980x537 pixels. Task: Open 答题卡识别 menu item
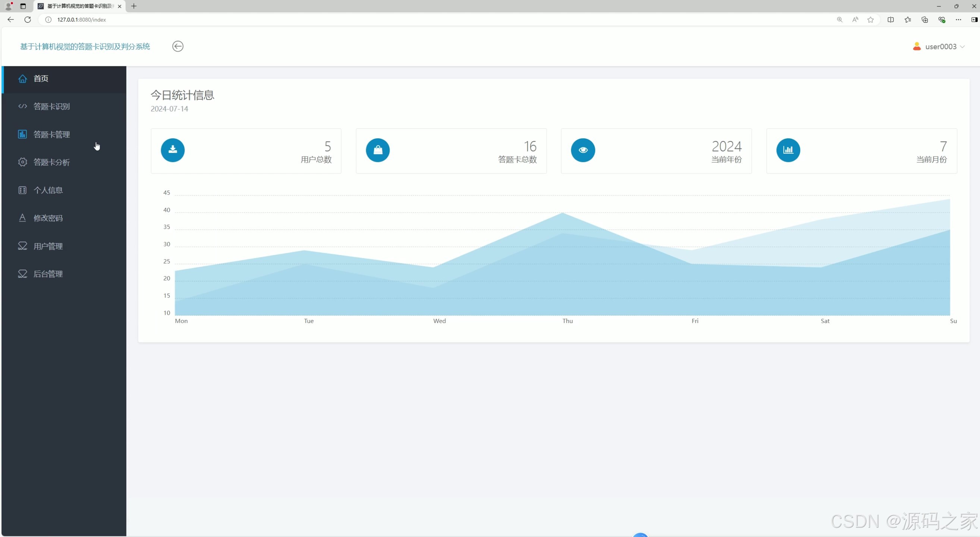52,107
